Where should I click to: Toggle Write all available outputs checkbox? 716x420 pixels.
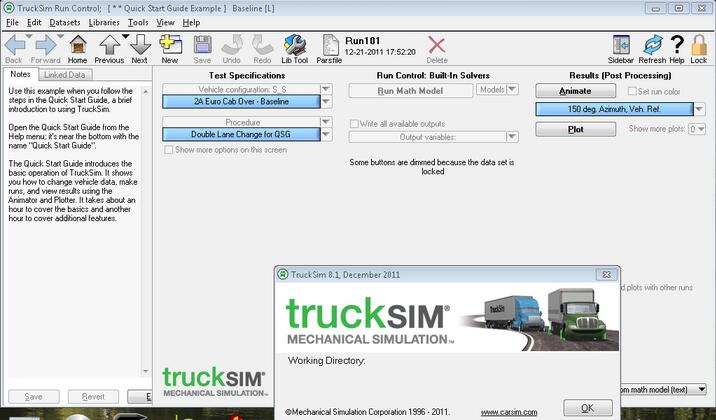click(x=354, y=124)
